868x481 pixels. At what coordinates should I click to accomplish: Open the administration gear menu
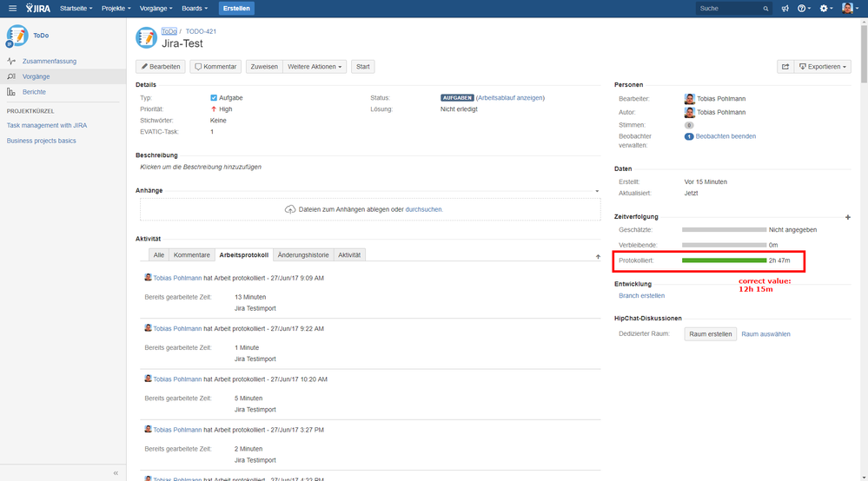click(826, 9)
